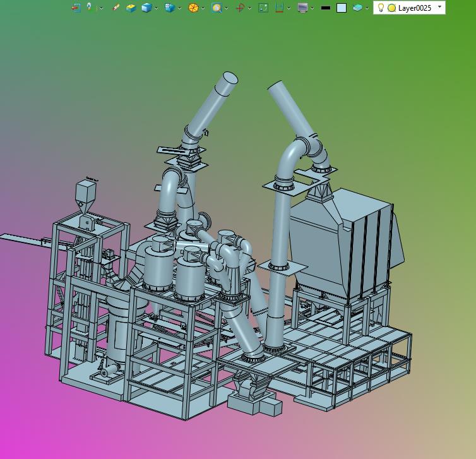Image resolution: width=476 pixels, height=459 pixels.
Task: Expand the measure dimension dropdown arrow
Action: (289, 8)
